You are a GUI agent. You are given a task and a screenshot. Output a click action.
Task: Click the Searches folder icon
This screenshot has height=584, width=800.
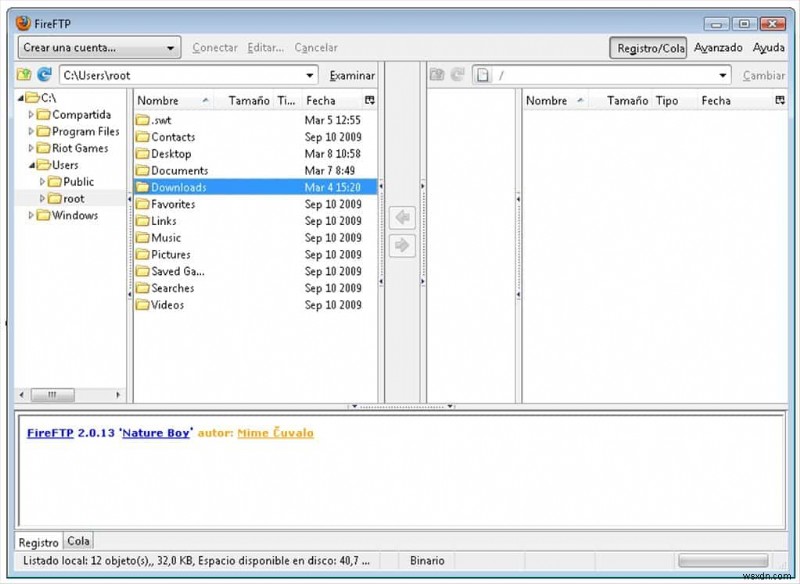[142, 289]
